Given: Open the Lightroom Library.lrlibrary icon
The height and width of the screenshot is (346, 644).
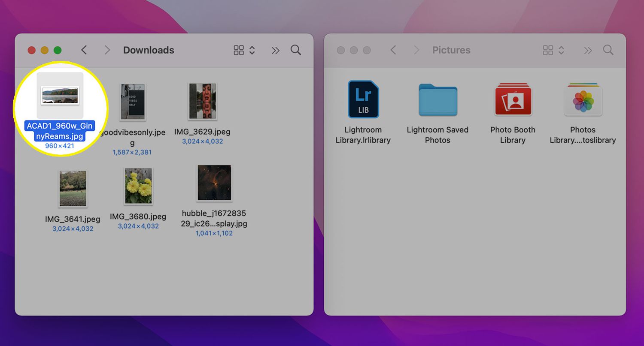Looking at the screenshot, I should coord(363,99).
